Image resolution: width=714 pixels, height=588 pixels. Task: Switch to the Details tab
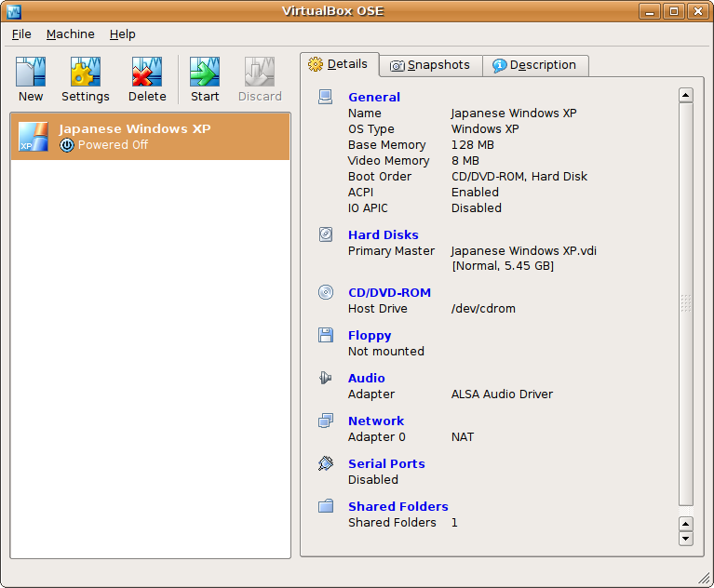(339, 64)
